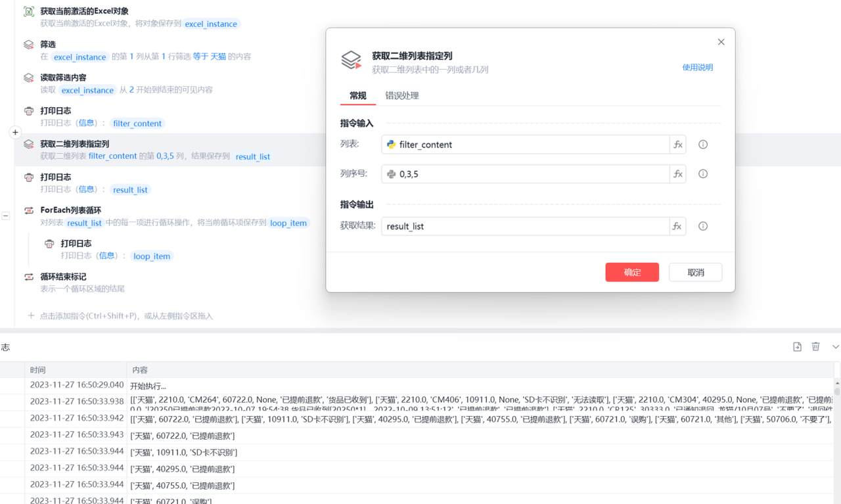The height and width of the screenshot is (504, 841).
Task: Click the Excel icon of 获取当前激活的Excel对象 step
Action: 29,11
